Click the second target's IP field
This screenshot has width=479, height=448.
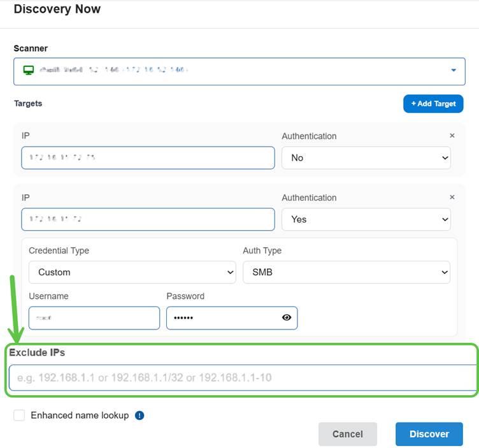pyautogui.click(x=148, y=219)
